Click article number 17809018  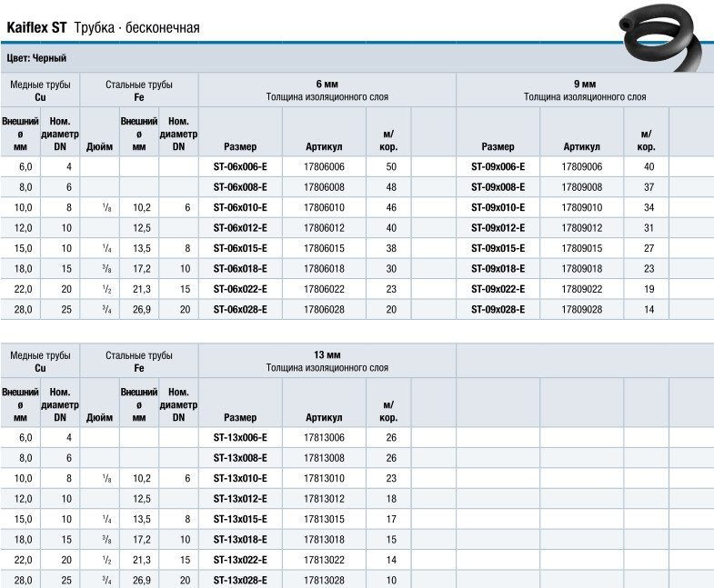coord(582,269)
